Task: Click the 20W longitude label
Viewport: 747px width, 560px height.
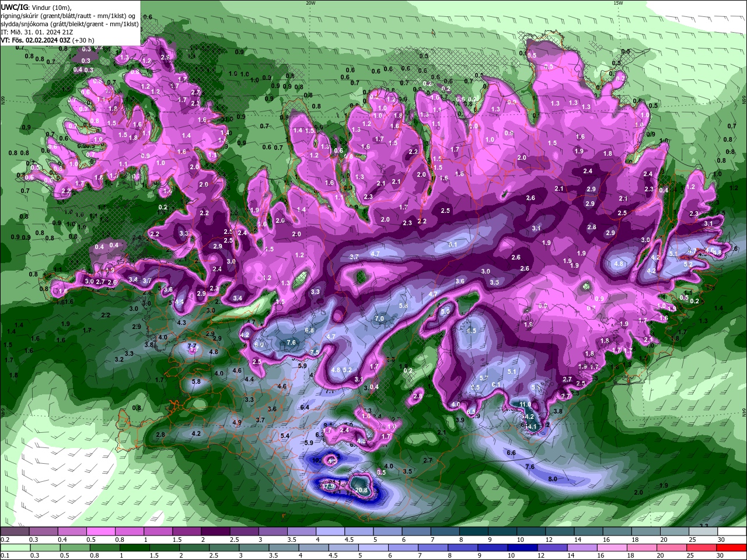Action: pos(310,3)
